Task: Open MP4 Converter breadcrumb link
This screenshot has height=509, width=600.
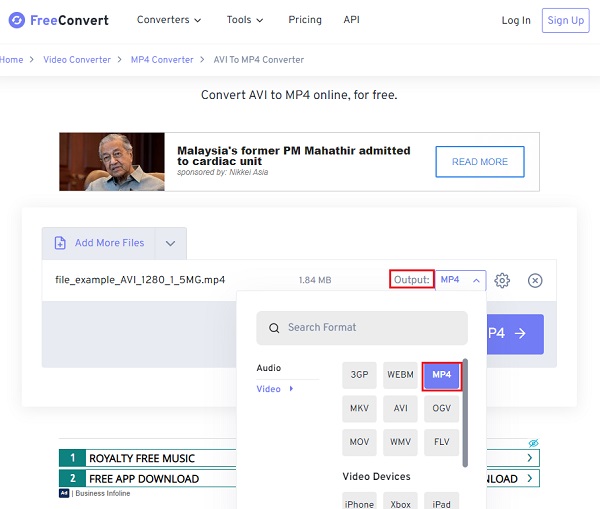Action: coord(162,60)
